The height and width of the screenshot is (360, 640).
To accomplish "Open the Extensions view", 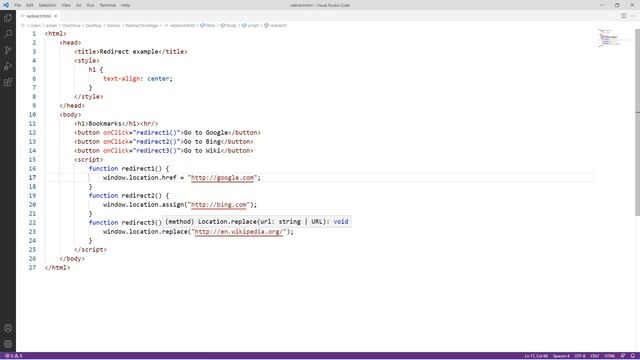I will (8, 82).
